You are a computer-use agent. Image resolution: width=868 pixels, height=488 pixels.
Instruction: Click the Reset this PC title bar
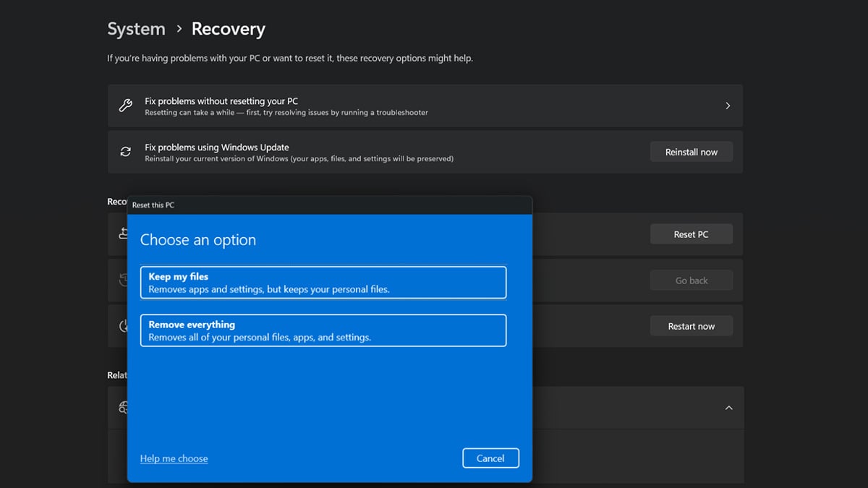pos(330,205)
